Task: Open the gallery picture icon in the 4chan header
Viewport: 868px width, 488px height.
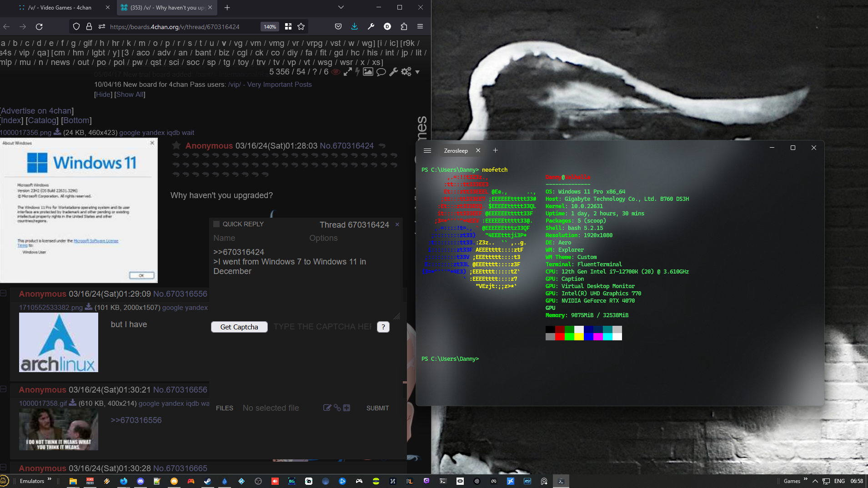Action: click(x=368, y=72)
